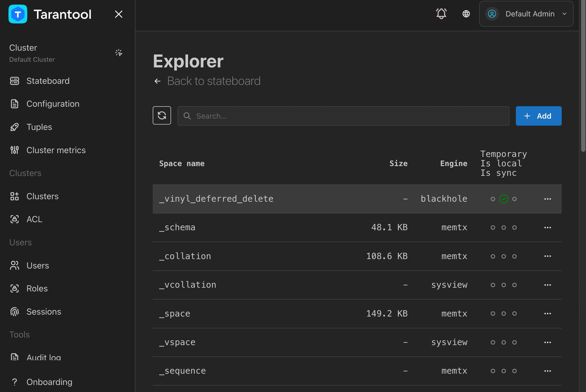Image resolution: width=586 pixels, height=392 pixels.
Task: Click the Clusters grid-plus icon
Action: click(15, 196)
